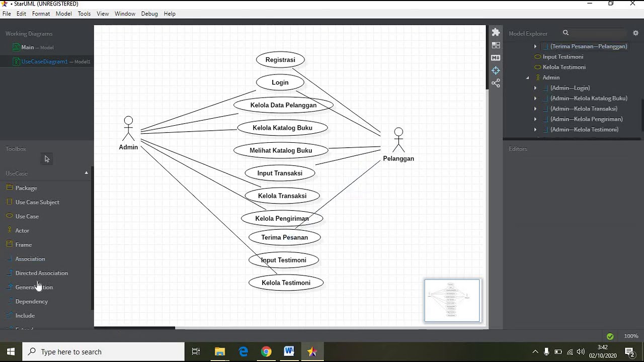Viewport: 644px width, 362px height.
Task: Open File Explorer from the taskbar
Action: point(220,351)
